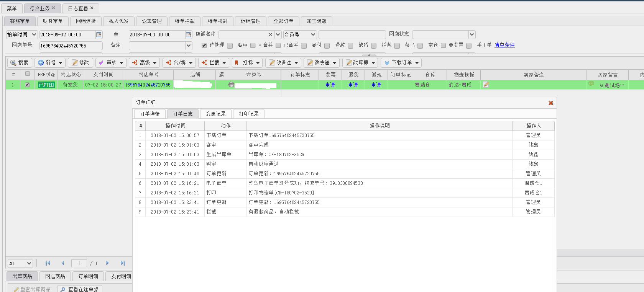Uncheck the 待处理 checkbox
The image size is (644, 292).
204,45
